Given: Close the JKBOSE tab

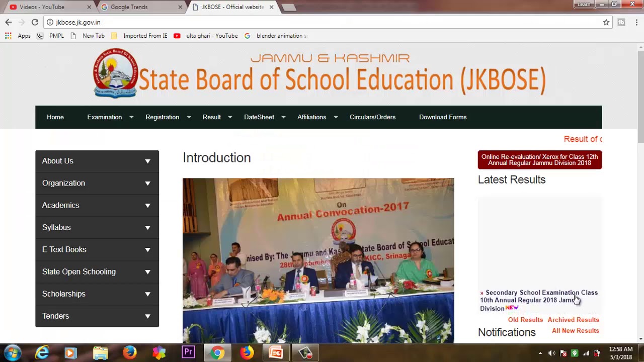Looking at the screenshot, I should 271,7.
